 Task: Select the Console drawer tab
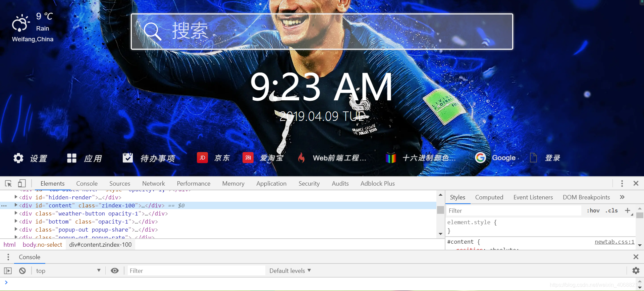(30, 257)
